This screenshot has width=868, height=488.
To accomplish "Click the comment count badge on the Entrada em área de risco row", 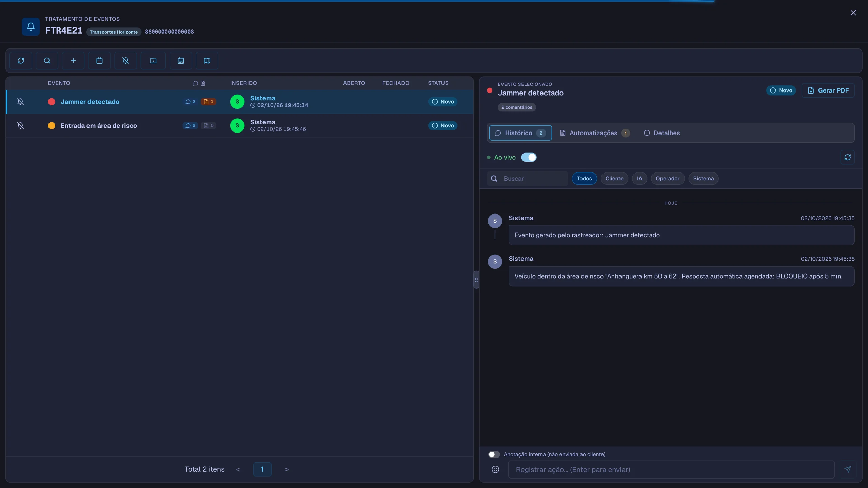I will [x=190, y=126].
